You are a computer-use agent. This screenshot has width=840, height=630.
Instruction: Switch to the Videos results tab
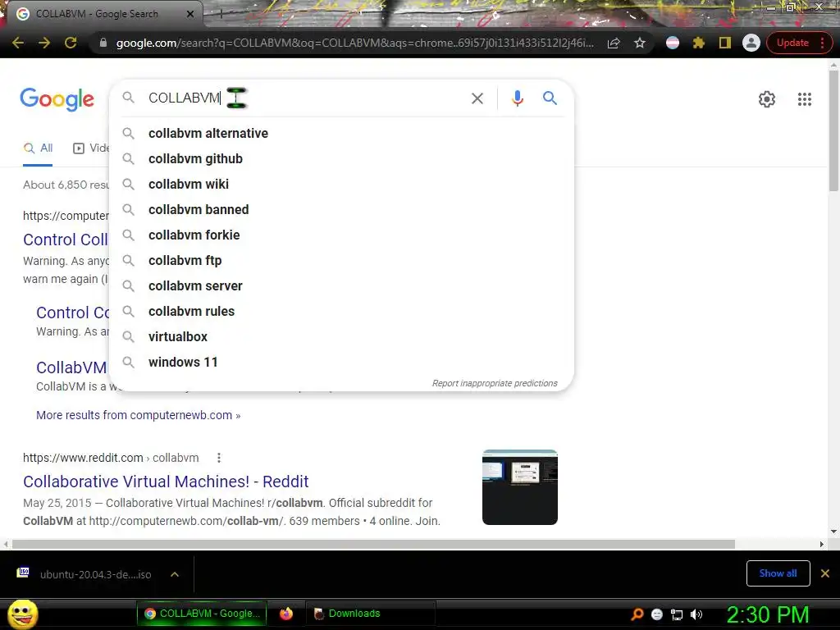coord(91,148)
